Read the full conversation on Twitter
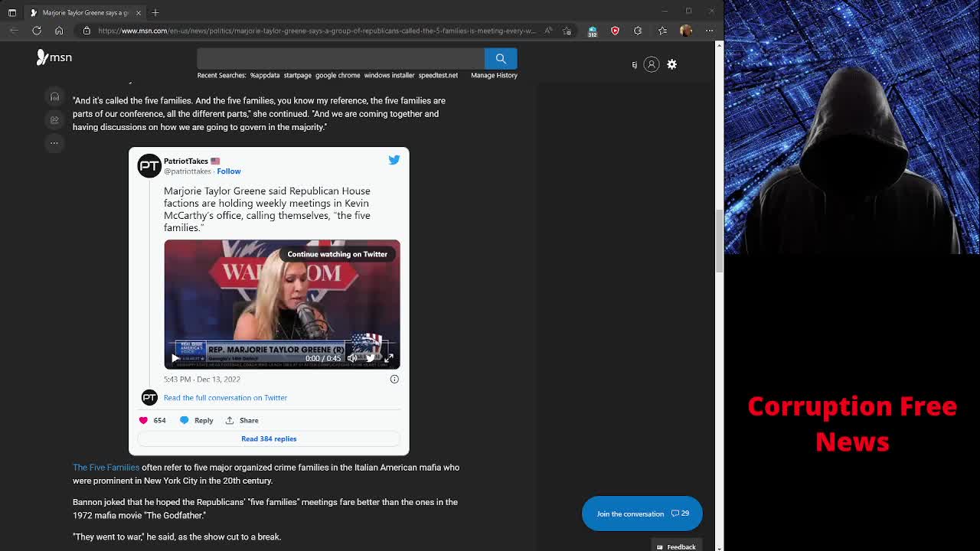 click(225, 397)
